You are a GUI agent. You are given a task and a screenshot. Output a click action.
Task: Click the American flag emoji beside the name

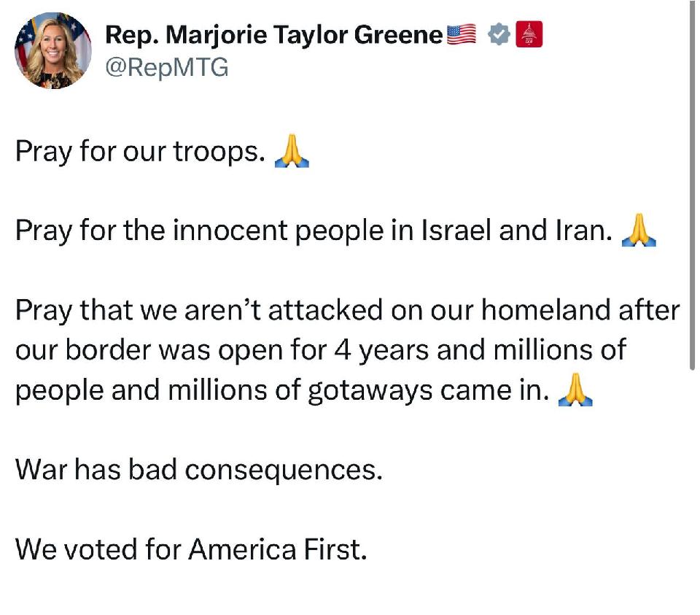461,34
